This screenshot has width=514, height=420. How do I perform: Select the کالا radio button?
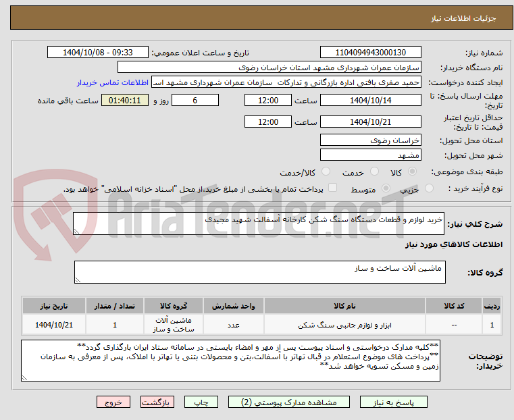[x=413, y=172]
